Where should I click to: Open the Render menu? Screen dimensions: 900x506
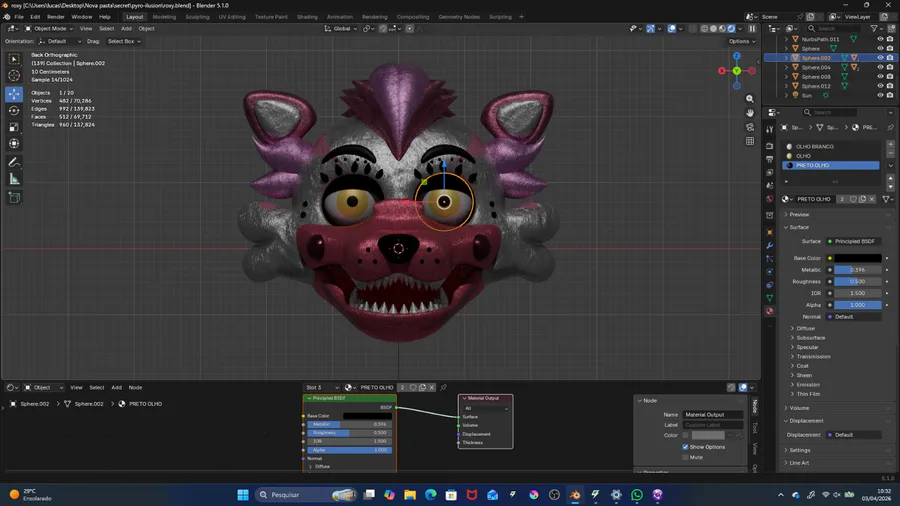[x=56, y=17]
